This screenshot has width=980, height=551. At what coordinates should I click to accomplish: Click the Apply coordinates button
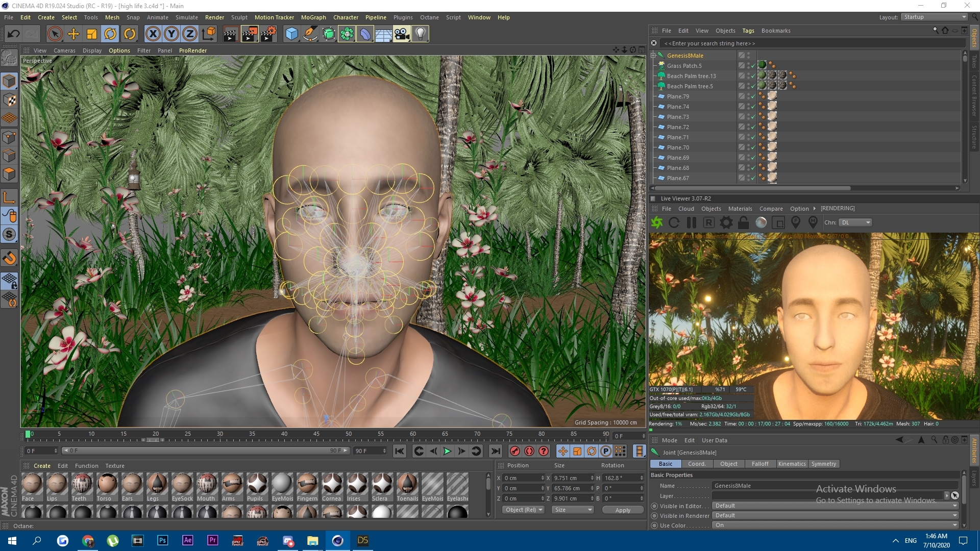(x=622, y=510)
